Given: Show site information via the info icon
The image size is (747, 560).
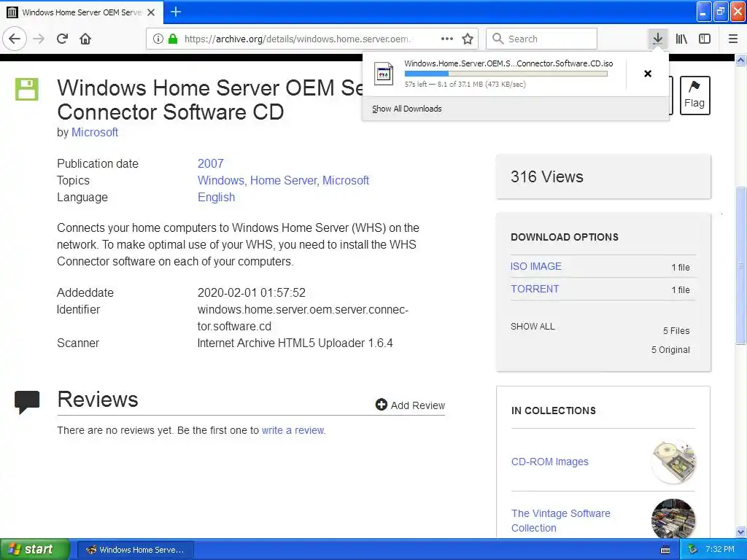Looking at the screenshot, I should (158, 39).
